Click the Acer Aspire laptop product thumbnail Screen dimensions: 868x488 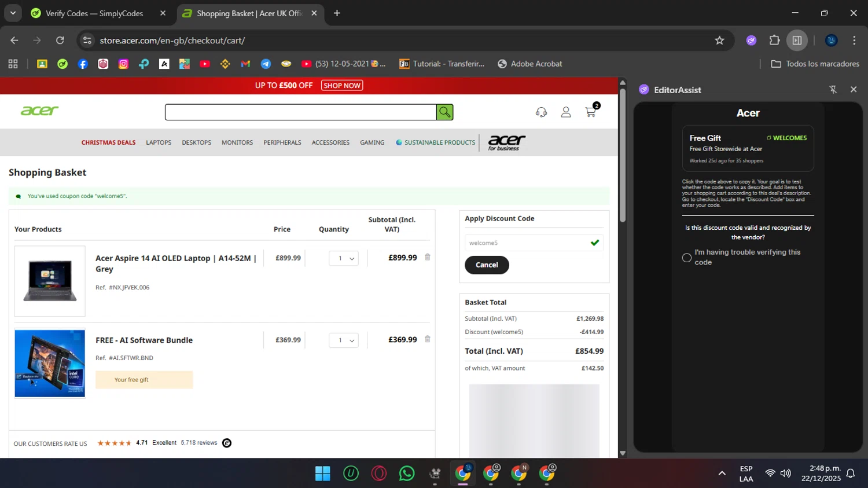[x=50, y=281]
